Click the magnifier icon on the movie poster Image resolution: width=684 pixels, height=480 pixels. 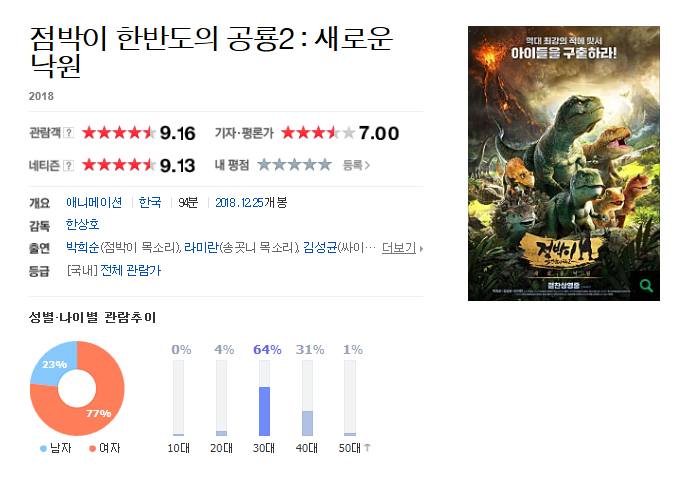(646, 286)
